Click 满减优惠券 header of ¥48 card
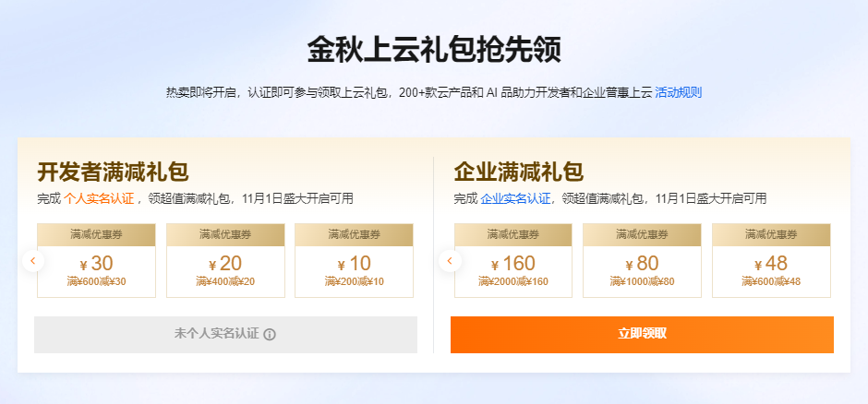Screen dimensions: 868x404 coord(771,234)
